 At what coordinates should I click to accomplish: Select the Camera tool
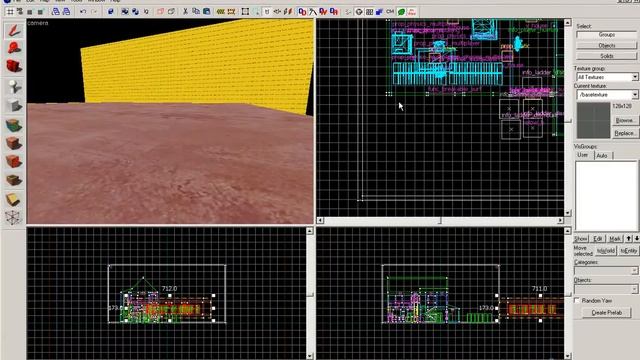point(14,66)
